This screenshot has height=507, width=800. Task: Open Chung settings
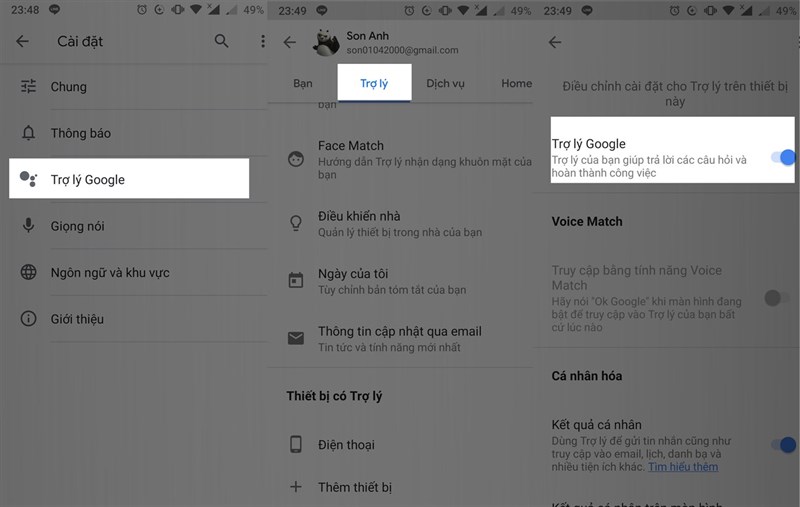134,87
